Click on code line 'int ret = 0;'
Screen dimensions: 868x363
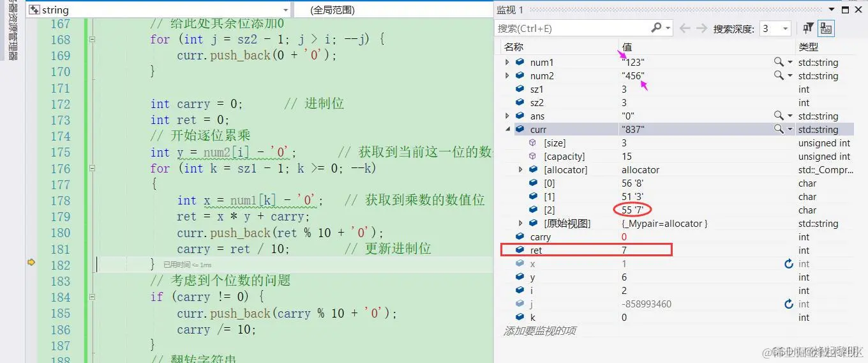190,120
